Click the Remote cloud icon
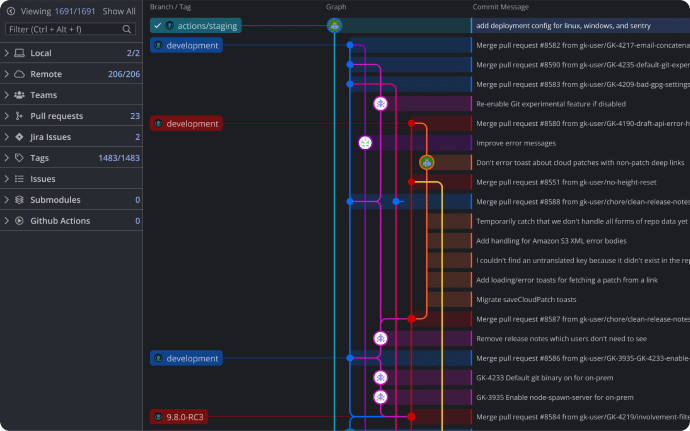 (19, 74)
